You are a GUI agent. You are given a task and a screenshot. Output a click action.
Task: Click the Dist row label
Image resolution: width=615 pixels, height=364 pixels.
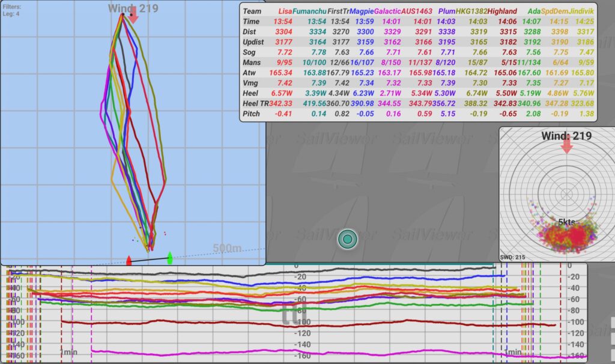point(249,32)
